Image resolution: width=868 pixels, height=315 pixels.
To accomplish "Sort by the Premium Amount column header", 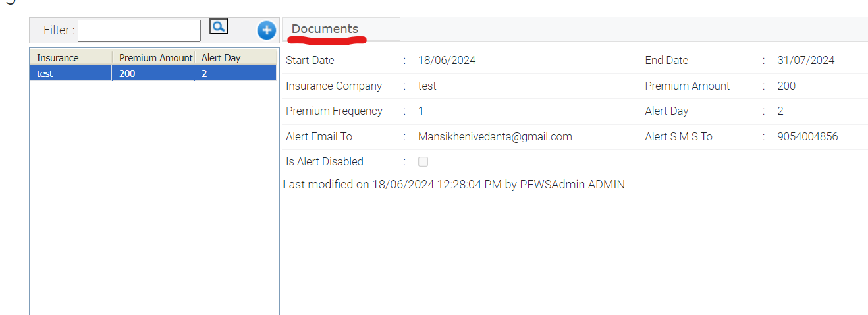I will [x=153, y=58].
